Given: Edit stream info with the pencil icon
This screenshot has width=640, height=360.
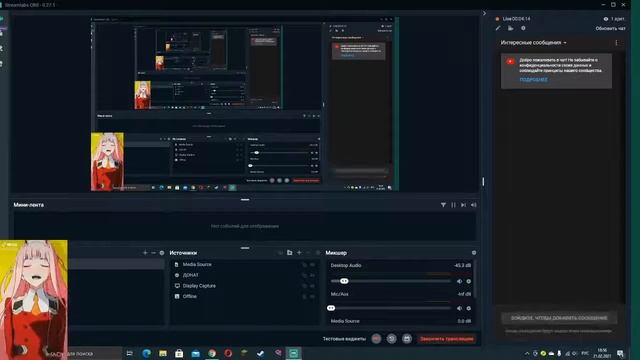Looking at the screenshot, I should coord(498,28).
